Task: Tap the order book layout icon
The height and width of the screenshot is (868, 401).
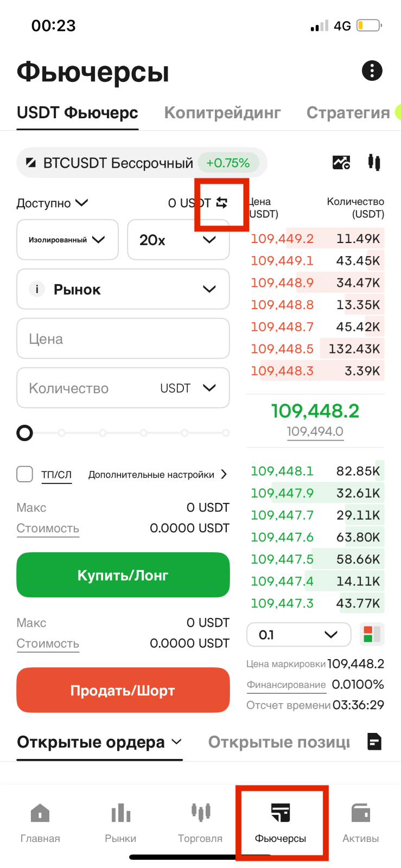Action: coord(372,634)
